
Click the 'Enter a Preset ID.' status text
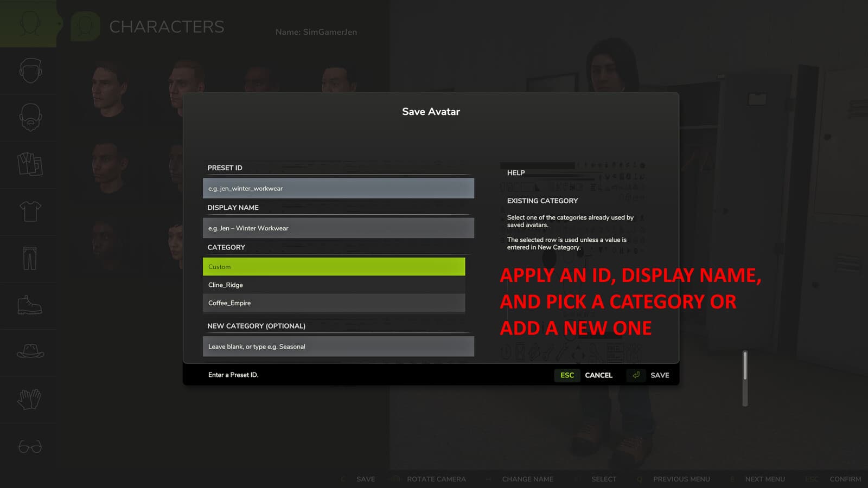[x=233, y=375]
